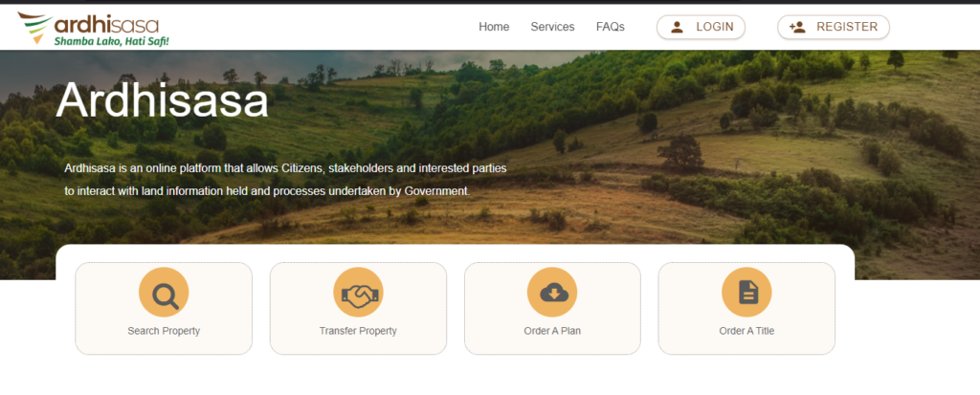This screenshot has height=395, width=980.
Task: Click the large Ardhisasa hero heading
Action: [x=162, y=100]
